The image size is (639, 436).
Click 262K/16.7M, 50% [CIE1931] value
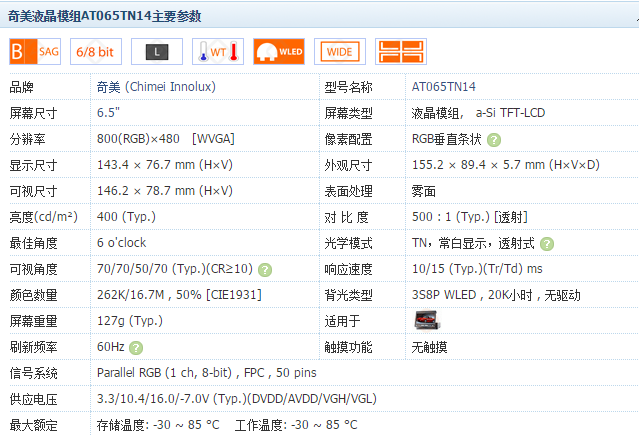coord(179,295)
